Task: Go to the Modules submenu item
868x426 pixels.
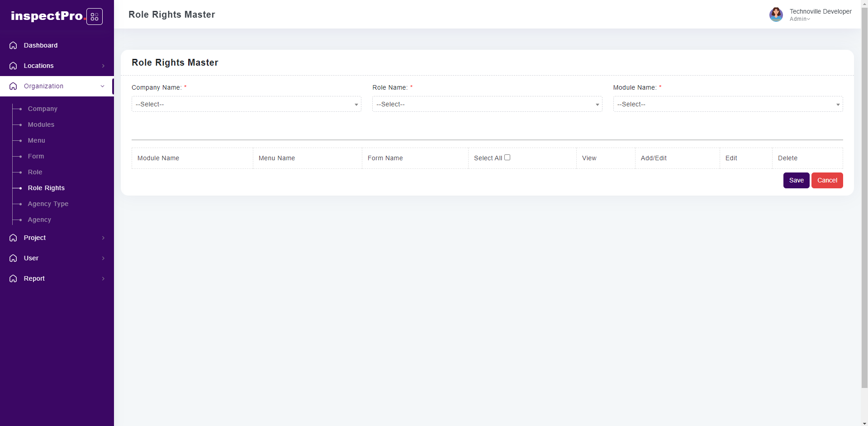Action: click(41, 124)
